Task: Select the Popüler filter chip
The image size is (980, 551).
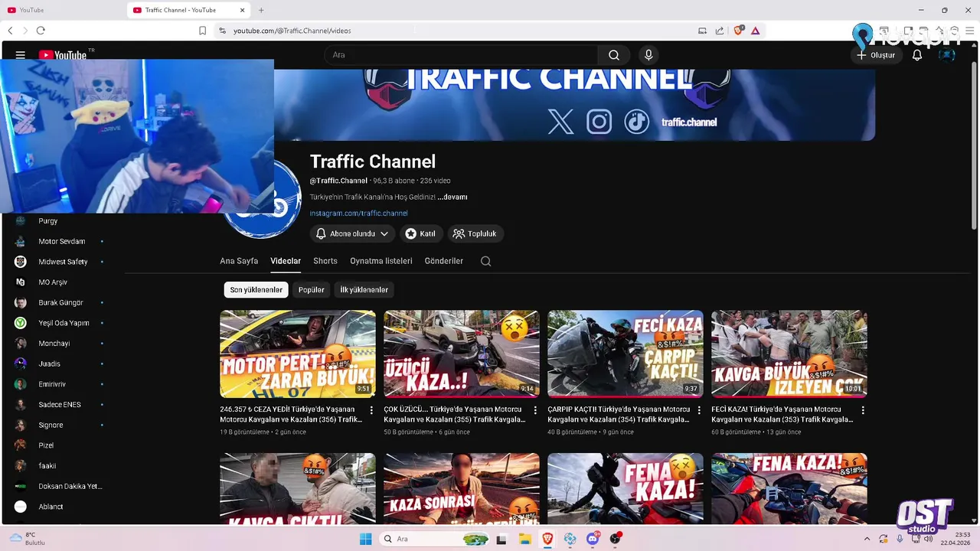Action: tap(311, 290)
